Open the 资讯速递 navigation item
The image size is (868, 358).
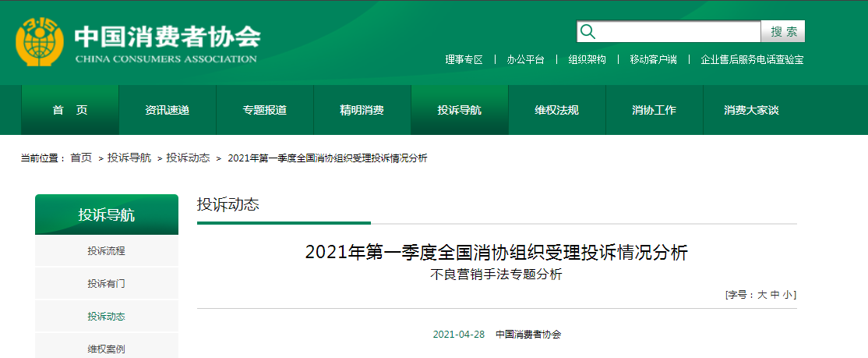pos(168,110)
